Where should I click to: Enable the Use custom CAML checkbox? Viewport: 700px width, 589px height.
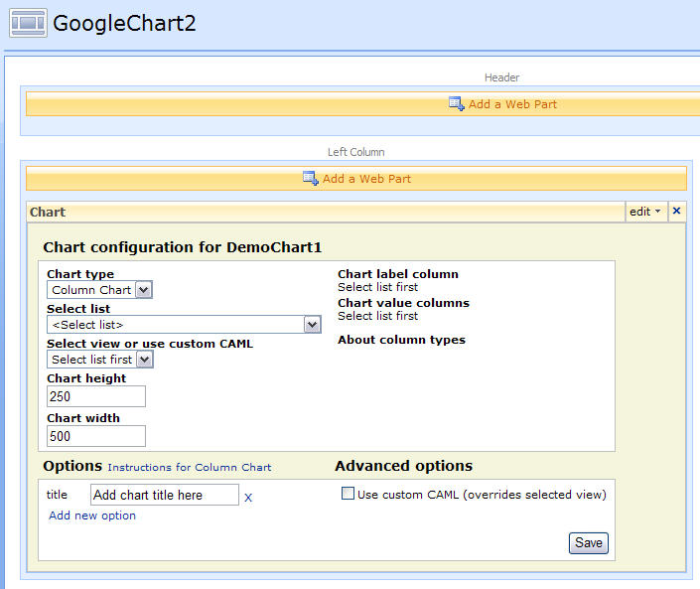click(348, 494)
